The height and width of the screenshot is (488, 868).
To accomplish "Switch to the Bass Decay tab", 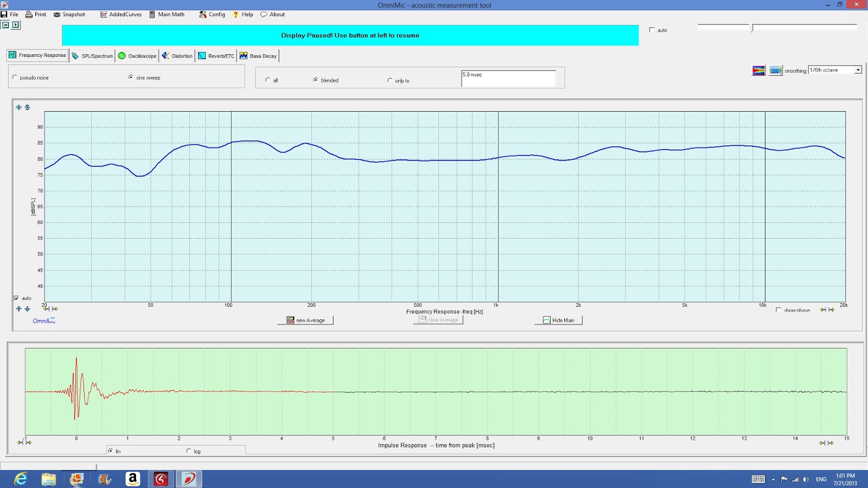I will (x=258, y=56).
